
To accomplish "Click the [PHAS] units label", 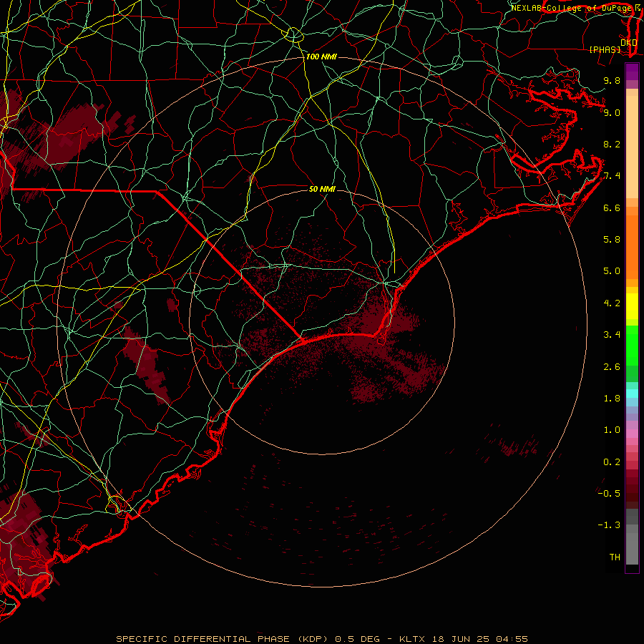I will tap(605, 50).
